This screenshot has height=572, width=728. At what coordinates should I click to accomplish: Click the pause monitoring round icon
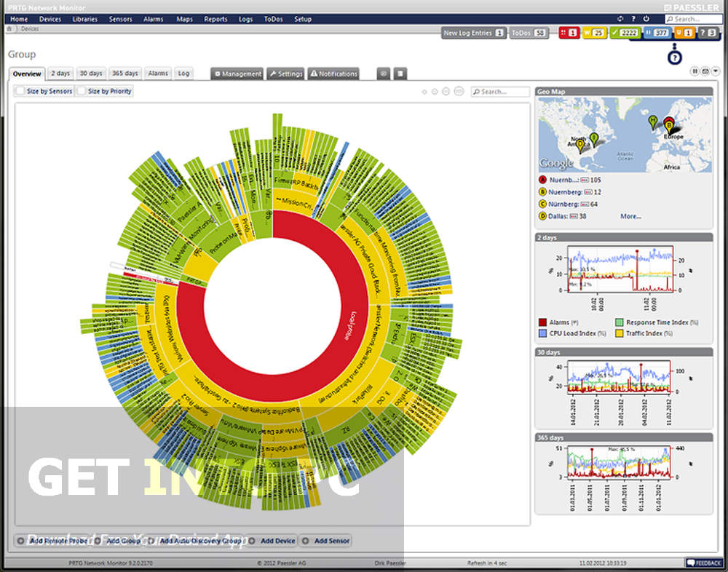pos(695,71)
